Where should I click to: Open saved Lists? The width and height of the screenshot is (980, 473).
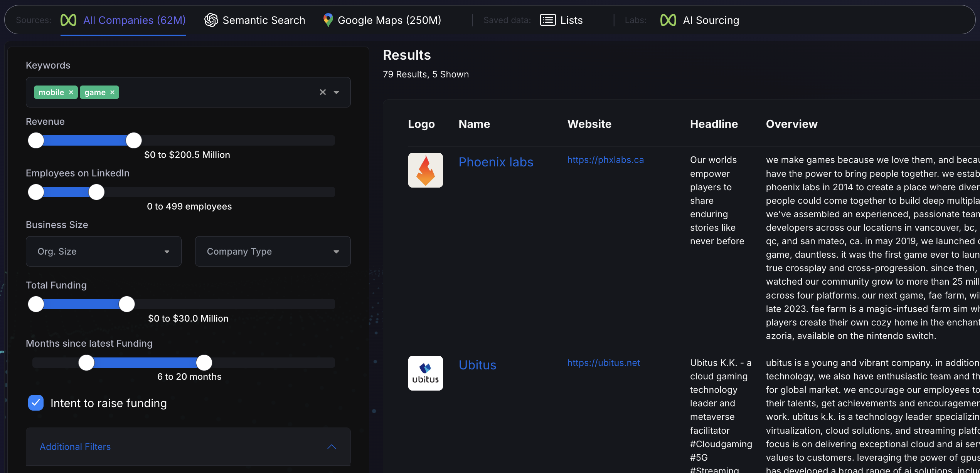(561, 20)
